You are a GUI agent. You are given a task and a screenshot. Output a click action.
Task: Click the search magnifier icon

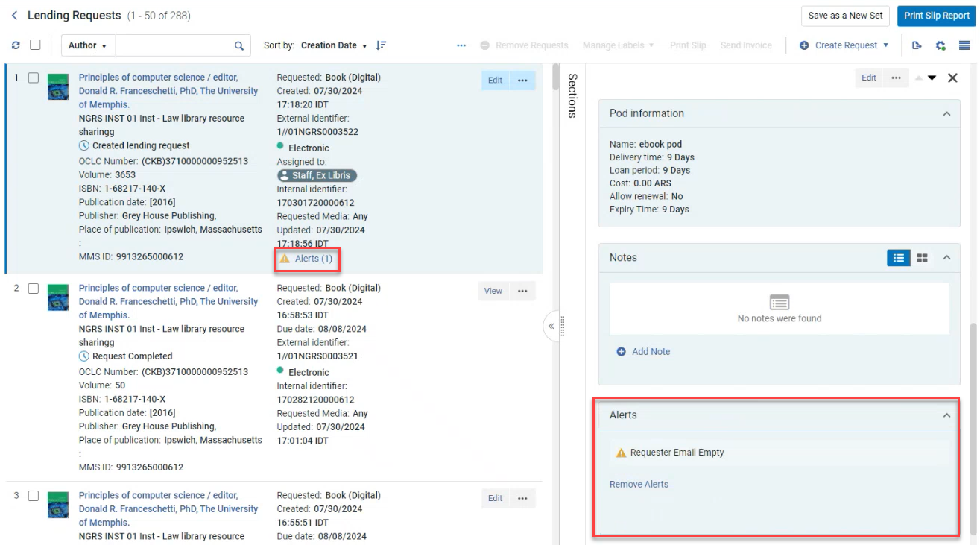[x=238, y=46]
